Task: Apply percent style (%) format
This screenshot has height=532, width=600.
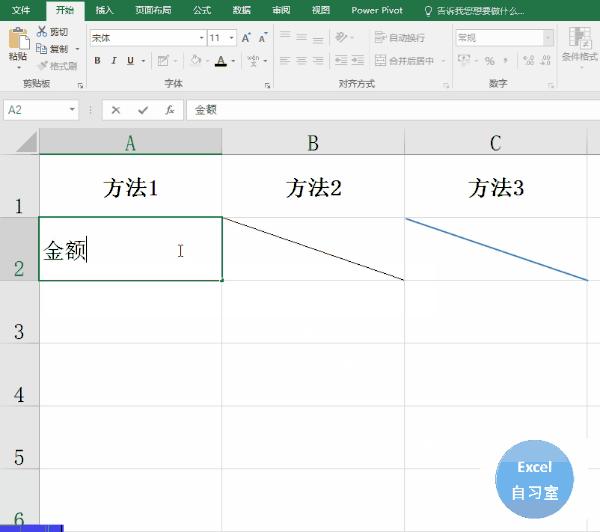Action: pos(489,60)
